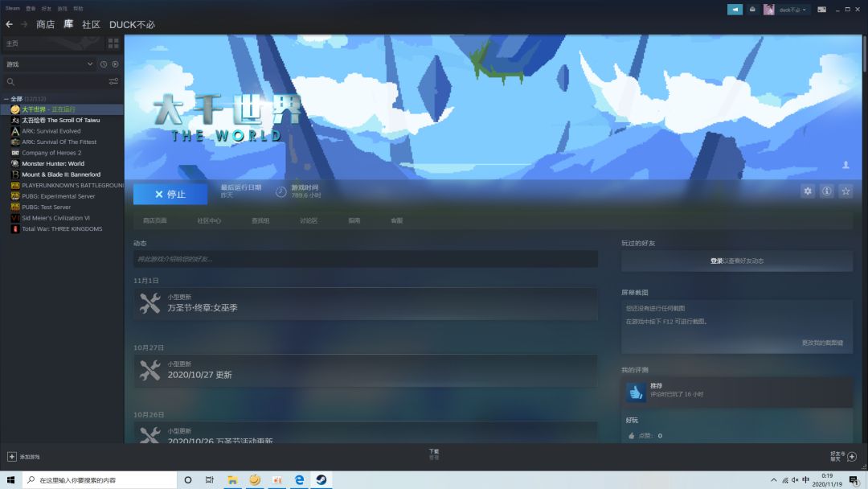
Task: Open the inbox envelope icon
Action: pos(752,10)
